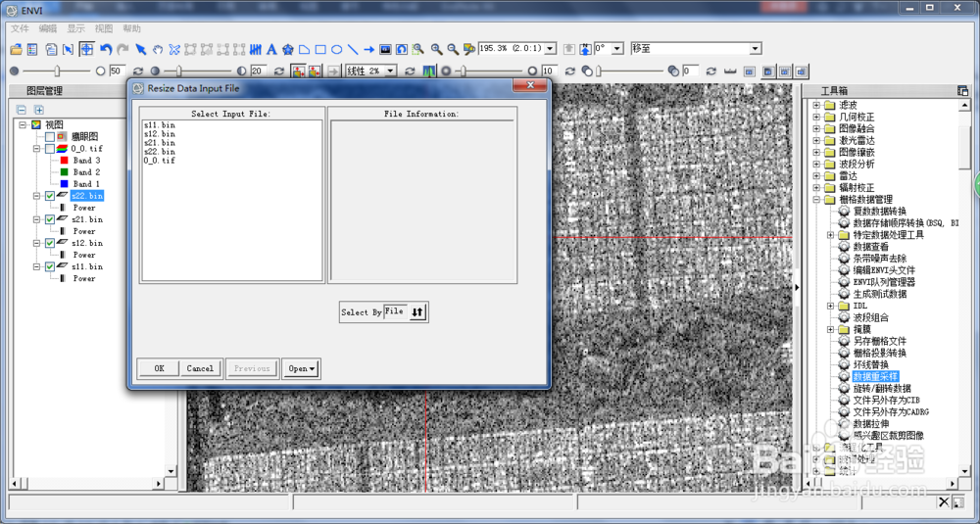Image resolution: width=980 pixels, height=524 pixels.
Task: Collapse the 栅格数据管理 toolbox folder
Action: [x=816, y=200]
